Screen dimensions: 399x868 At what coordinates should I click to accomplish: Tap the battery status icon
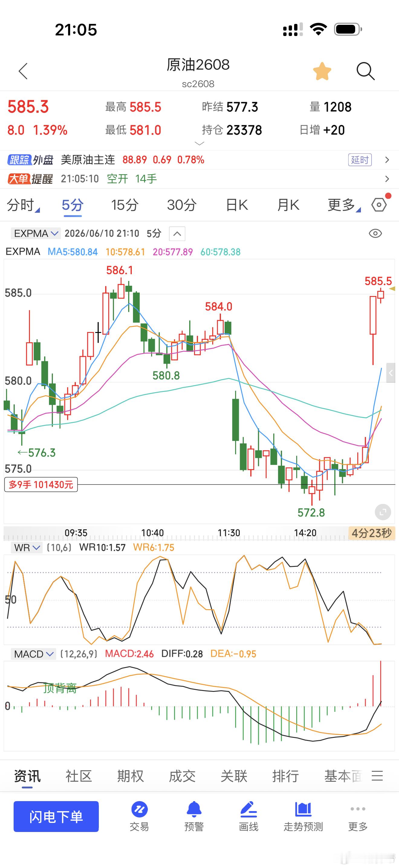348,29
